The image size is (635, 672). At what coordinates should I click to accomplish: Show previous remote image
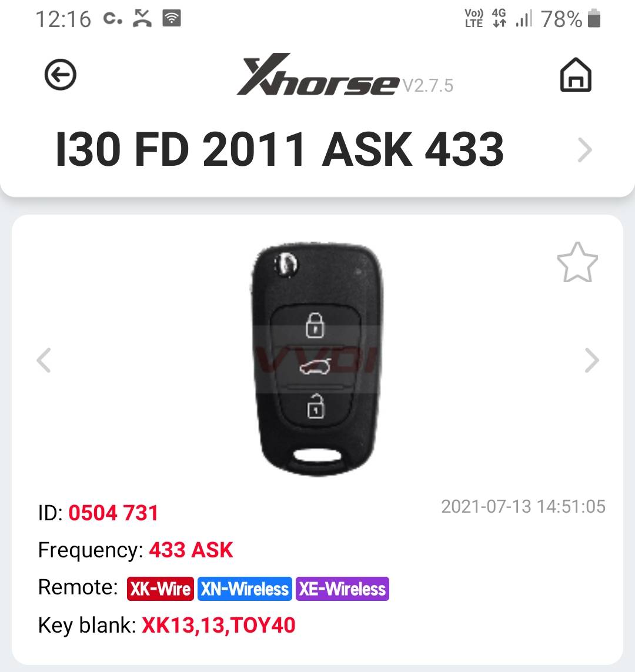[44, 360]
